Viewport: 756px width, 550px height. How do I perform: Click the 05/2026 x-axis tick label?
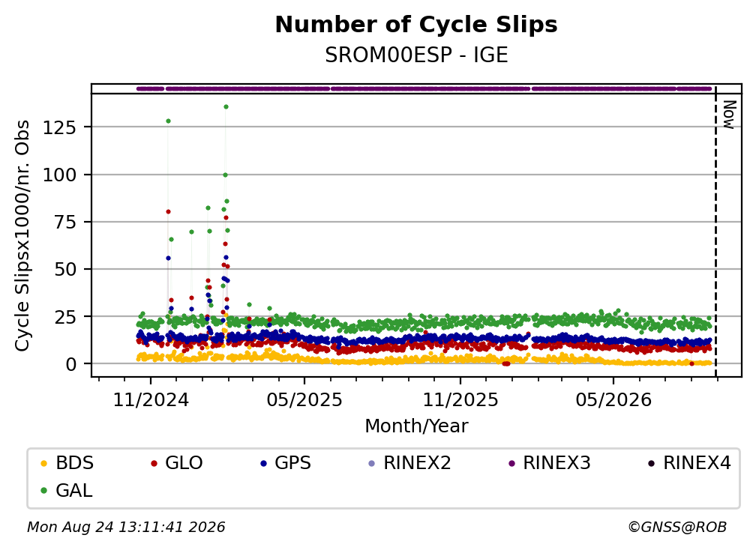click(613, 399)
